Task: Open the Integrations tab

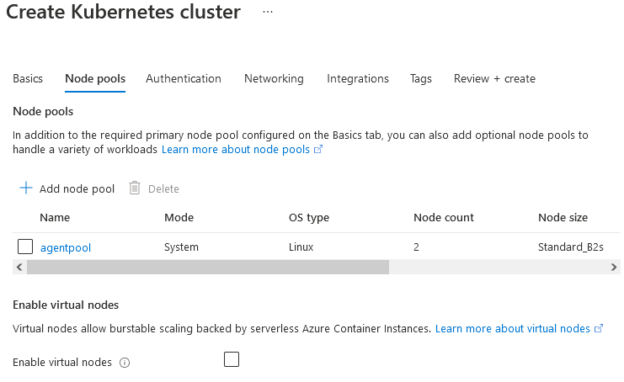Action: click(x=358, y=78)
